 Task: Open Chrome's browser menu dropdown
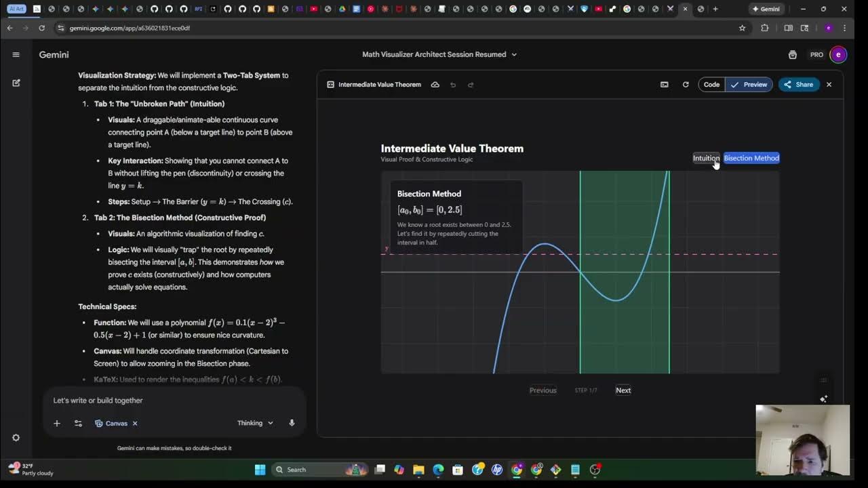tap(844, 28)
